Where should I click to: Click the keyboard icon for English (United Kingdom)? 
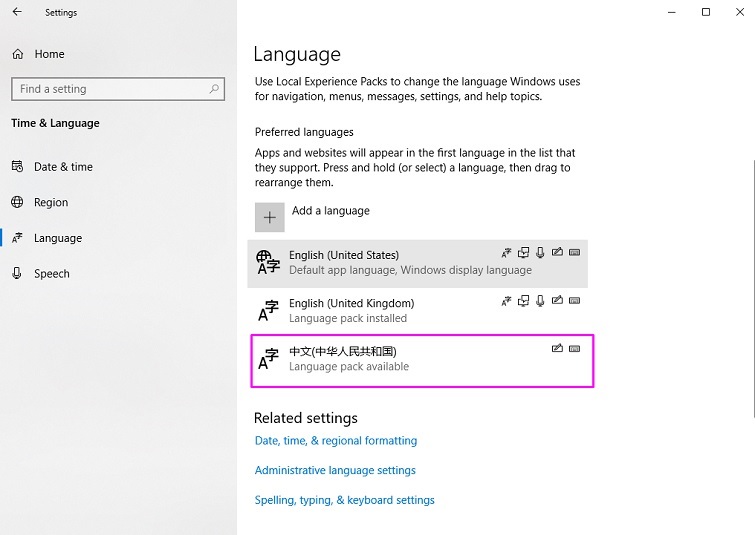tap(575, 301)
